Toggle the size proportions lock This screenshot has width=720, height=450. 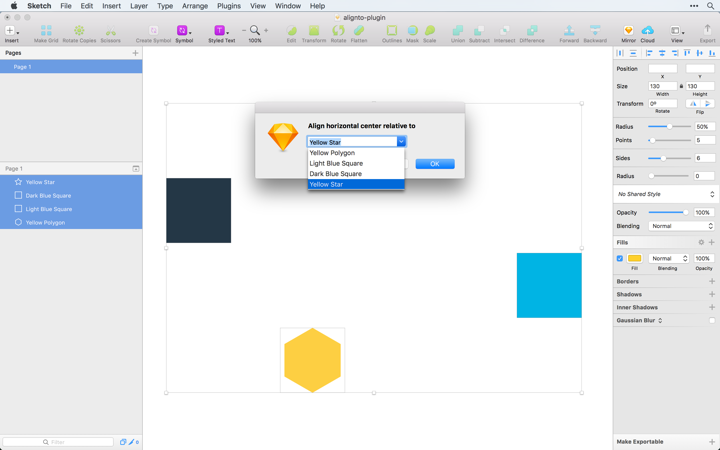tap(681, 86)
